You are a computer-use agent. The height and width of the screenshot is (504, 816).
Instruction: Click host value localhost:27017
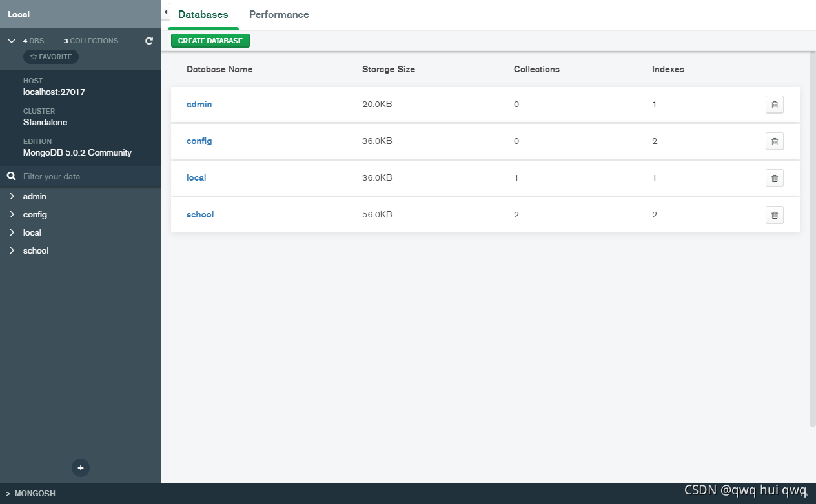pos(54,92)
